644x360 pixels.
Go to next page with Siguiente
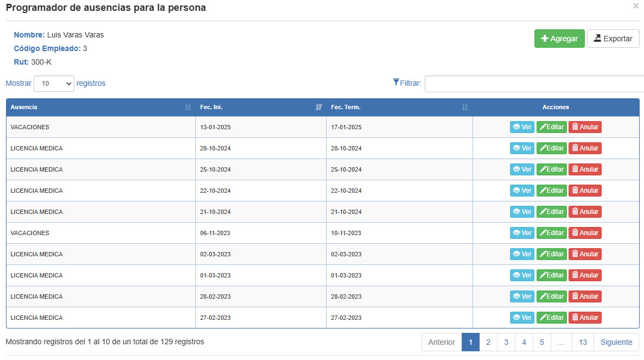pyautogui.click(x=616, y=342)
